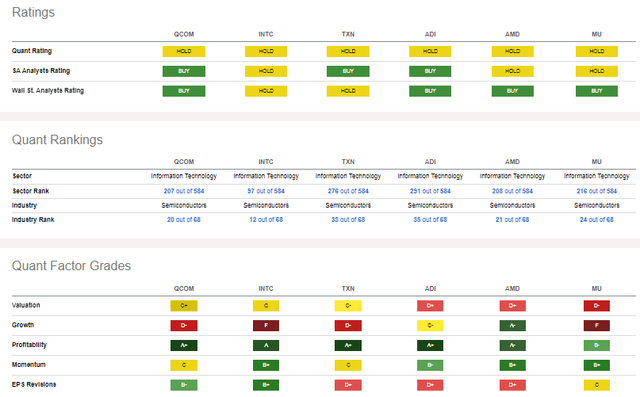The width and height of the screenshot is (640, 397).
Task: Select MU's Quant Rating HOLD badge
Action: coord(597,51)
